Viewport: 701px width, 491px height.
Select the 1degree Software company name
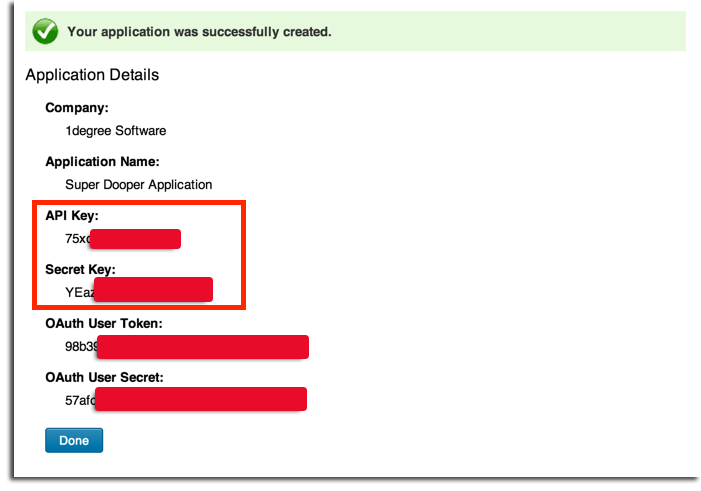pos(116,130)
